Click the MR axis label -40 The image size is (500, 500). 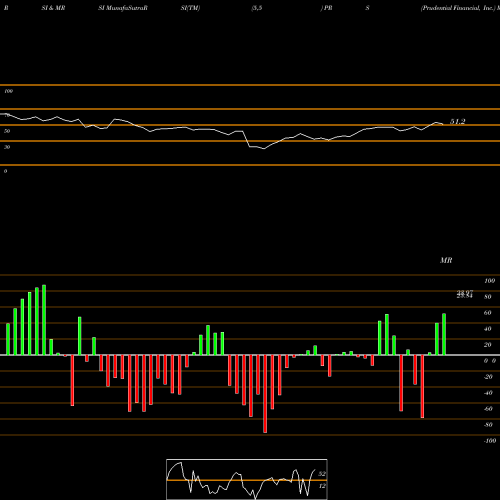(488, 393)
